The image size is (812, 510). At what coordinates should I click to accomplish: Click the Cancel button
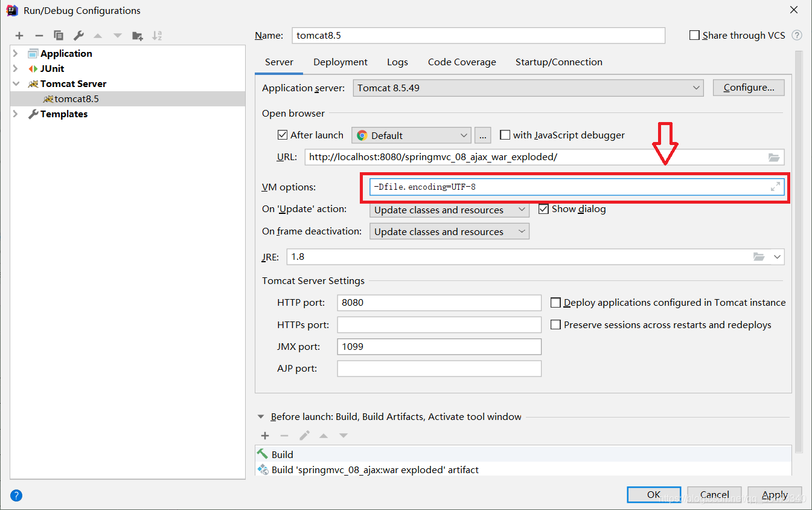pos(714,495)
